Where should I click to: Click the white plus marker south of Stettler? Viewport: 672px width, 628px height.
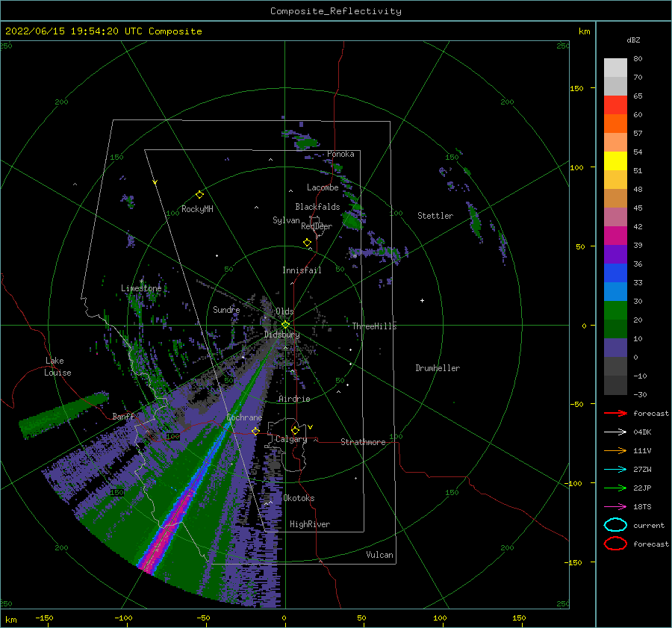click(x=422, y=300)
